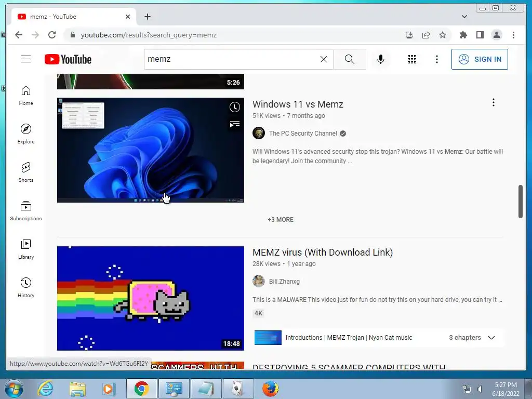Expand the +3 MORE results
Image resolution: width=532 pixels, height=399 pixels.
click(x=281, y=220)
